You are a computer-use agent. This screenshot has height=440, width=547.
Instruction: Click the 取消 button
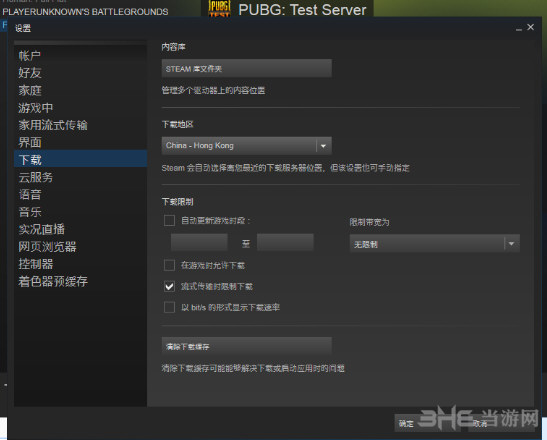(501, 423)
